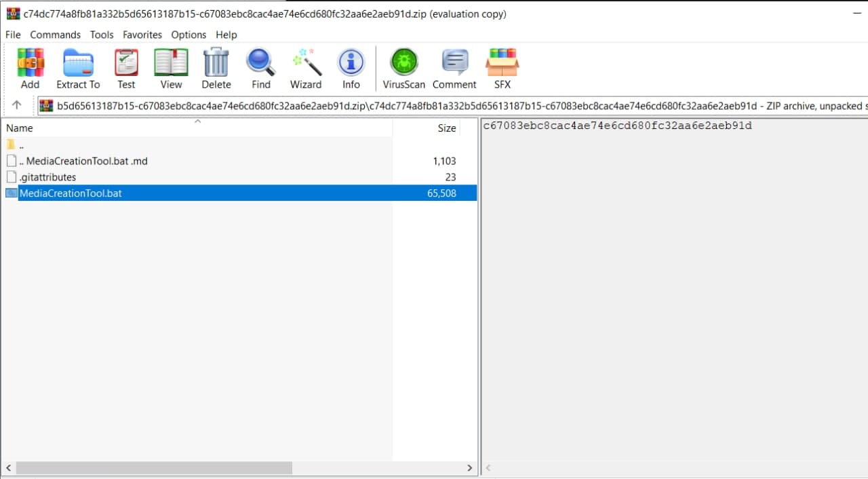Open the Commands menu
868x479 pixels.
55,35
